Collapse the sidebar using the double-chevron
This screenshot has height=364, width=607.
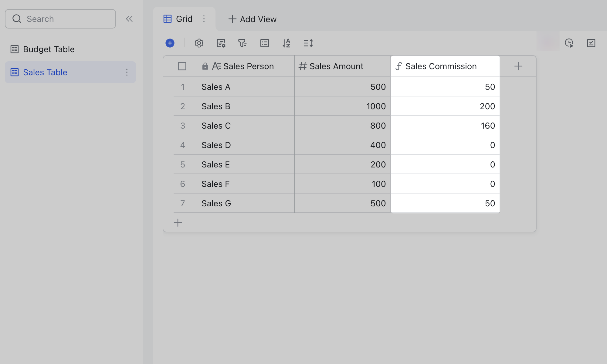129,19
